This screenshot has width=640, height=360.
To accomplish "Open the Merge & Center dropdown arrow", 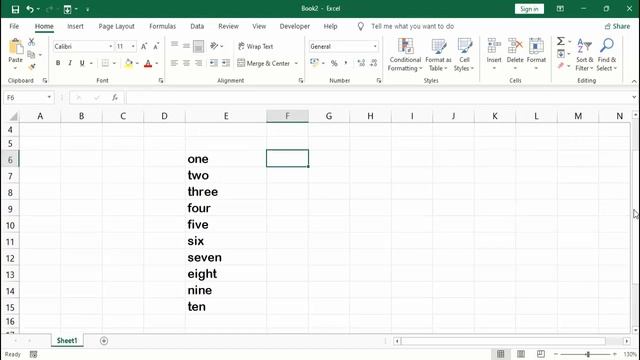I will pos(296,63).
